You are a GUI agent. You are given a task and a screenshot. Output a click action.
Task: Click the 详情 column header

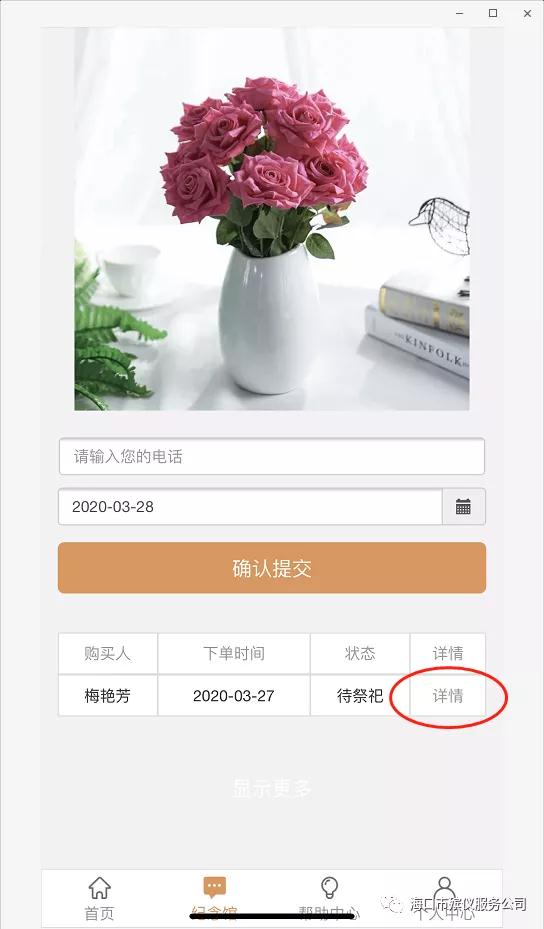[448, 653]
